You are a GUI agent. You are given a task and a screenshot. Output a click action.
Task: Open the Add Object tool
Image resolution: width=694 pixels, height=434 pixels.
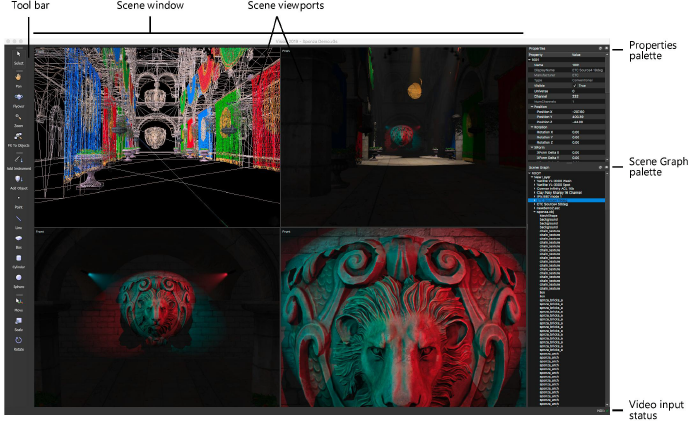19,182
